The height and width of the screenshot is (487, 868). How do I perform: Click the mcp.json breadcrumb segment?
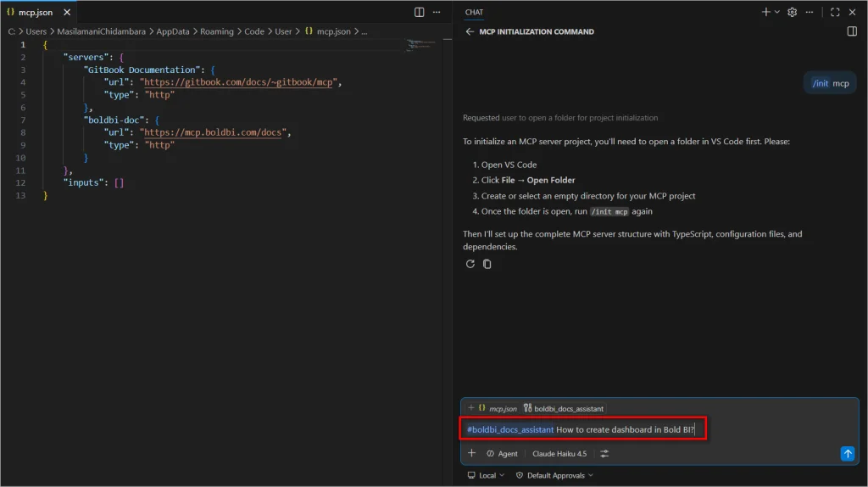[x=328, y=31]
